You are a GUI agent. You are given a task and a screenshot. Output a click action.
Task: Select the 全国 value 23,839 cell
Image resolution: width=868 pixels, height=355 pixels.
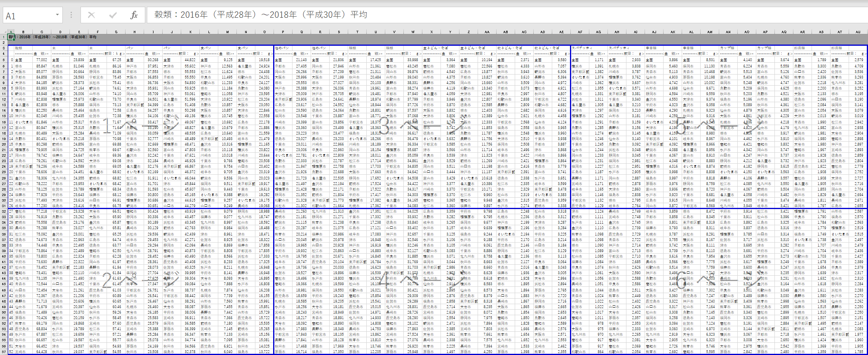pyautogui.click(x=79, y=60)
